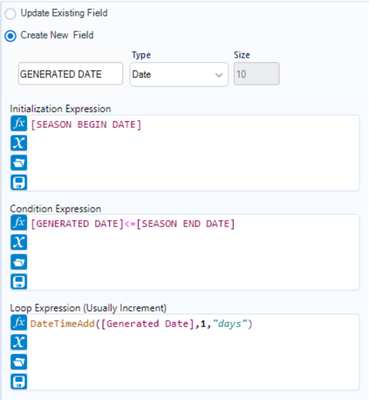Click the [SEASON BEGIN DATE] expression text
The image size is (369, 400).
point(86,125)
